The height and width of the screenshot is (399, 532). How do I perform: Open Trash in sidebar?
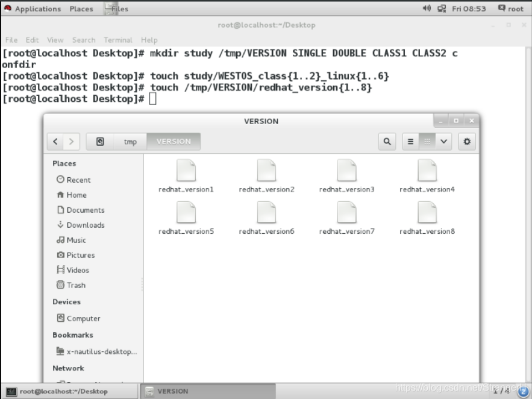[71, 285]
